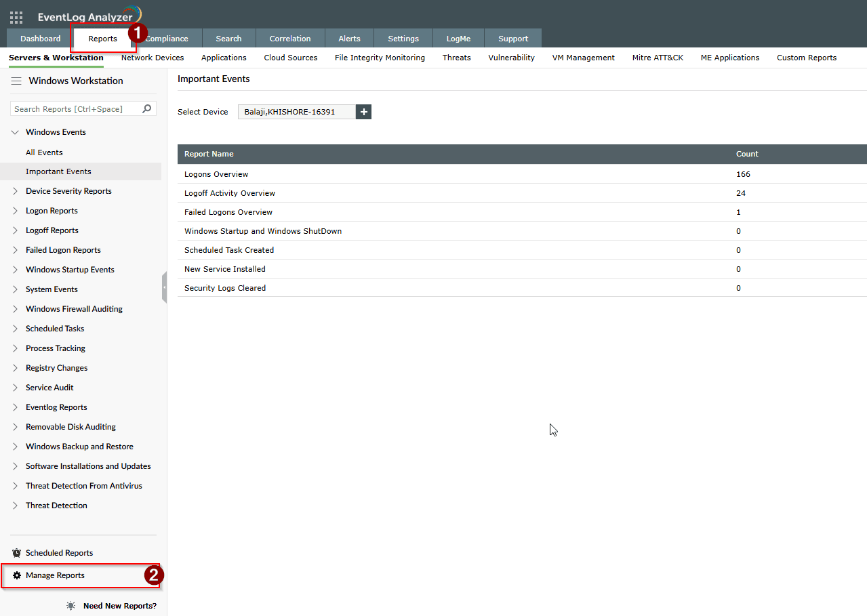The width and height of the screenshot is (867, 616).
Task: Open Scheduled Reports link
Action: click(60, 553)
